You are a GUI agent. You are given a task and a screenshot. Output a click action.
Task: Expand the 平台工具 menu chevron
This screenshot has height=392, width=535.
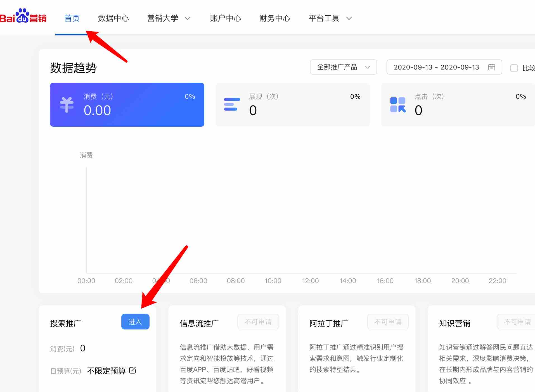click(349, 18)
